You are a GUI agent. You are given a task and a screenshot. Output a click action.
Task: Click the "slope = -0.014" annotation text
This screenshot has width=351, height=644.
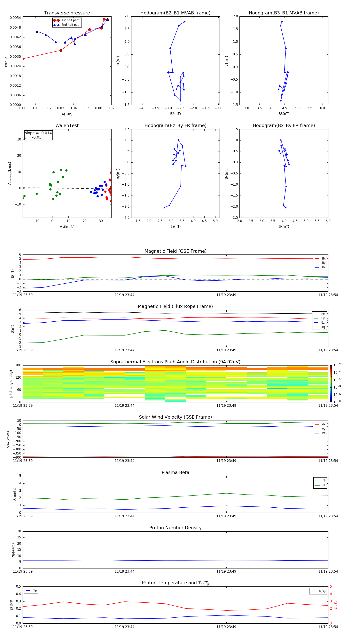[x=38, y=133]
